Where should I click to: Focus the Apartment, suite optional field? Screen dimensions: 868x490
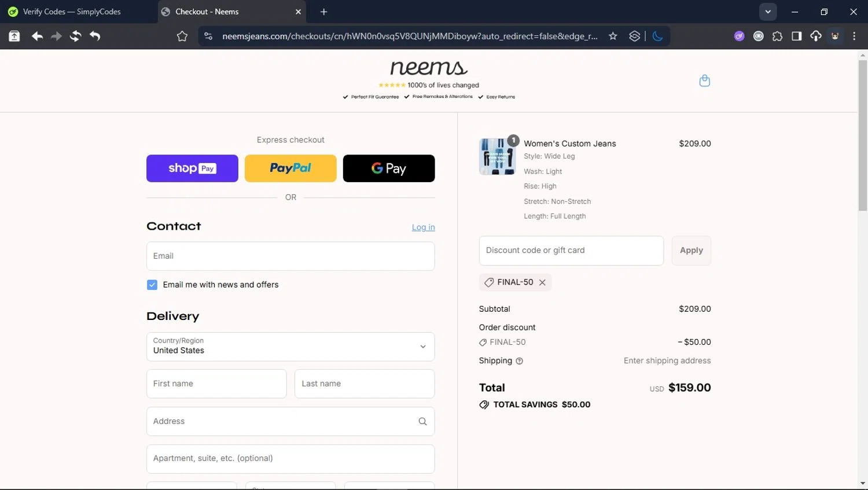click(290, 459)
